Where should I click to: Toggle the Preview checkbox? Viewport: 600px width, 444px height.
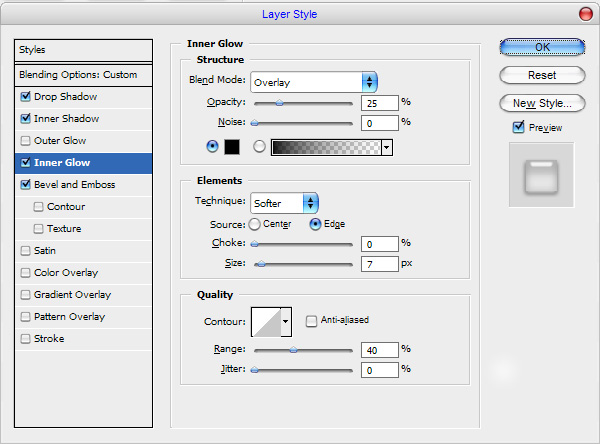click(x=518, y=127)
